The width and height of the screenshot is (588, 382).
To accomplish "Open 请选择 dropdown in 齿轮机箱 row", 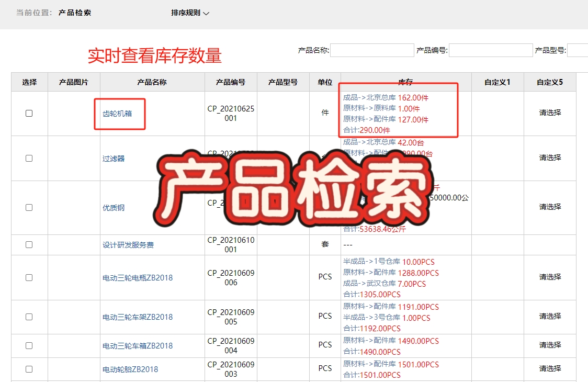I will (x=550, y=113).
